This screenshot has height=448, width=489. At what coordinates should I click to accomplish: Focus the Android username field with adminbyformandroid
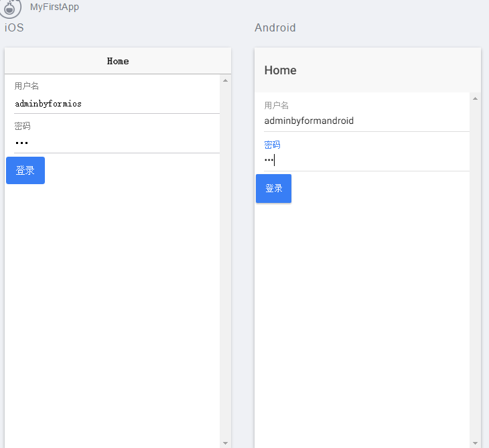pyautogui.click(x=367, y=121)
